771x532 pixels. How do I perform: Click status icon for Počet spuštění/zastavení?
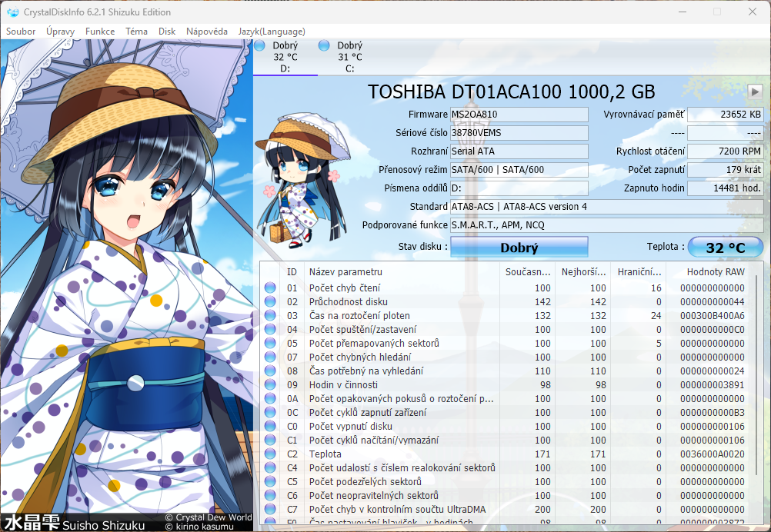click(270, 329)
